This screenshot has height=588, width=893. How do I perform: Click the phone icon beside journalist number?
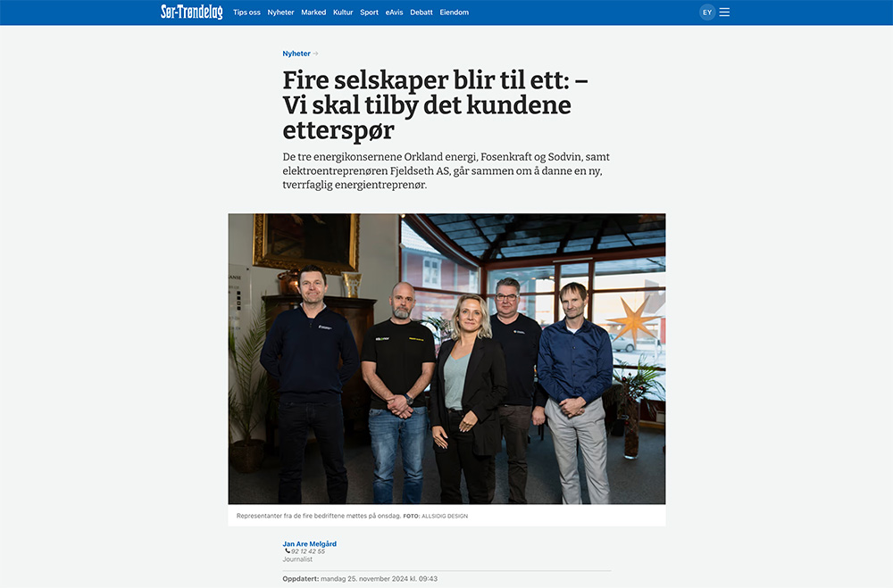(287, 551)
